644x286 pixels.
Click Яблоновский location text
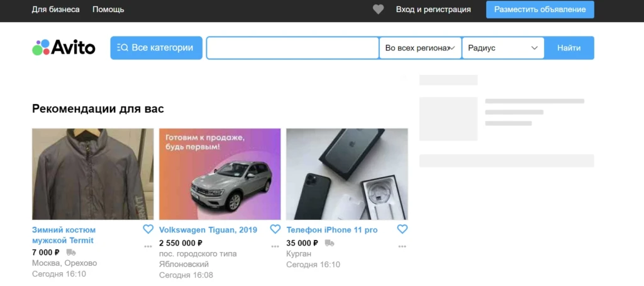pyautogui.click(x=184, y=264)
